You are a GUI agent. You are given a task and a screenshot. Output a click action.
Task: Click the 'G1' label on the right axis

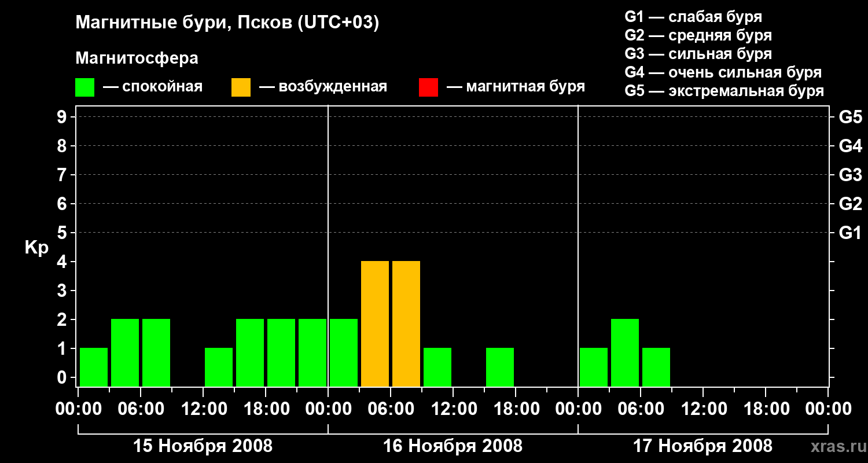850,233
